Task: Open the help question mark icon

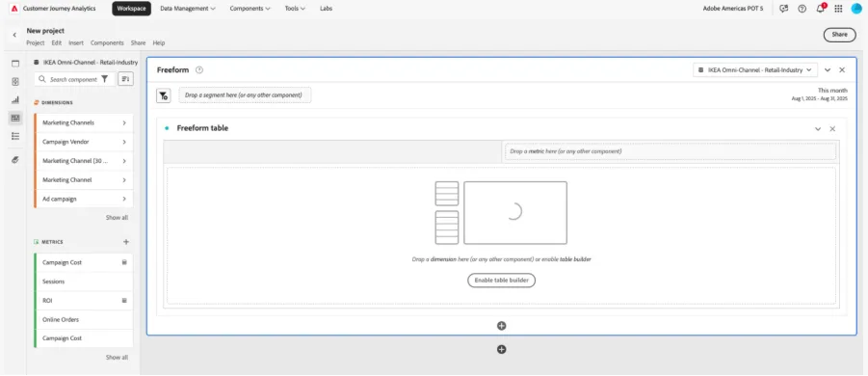Action: point(802,9)
